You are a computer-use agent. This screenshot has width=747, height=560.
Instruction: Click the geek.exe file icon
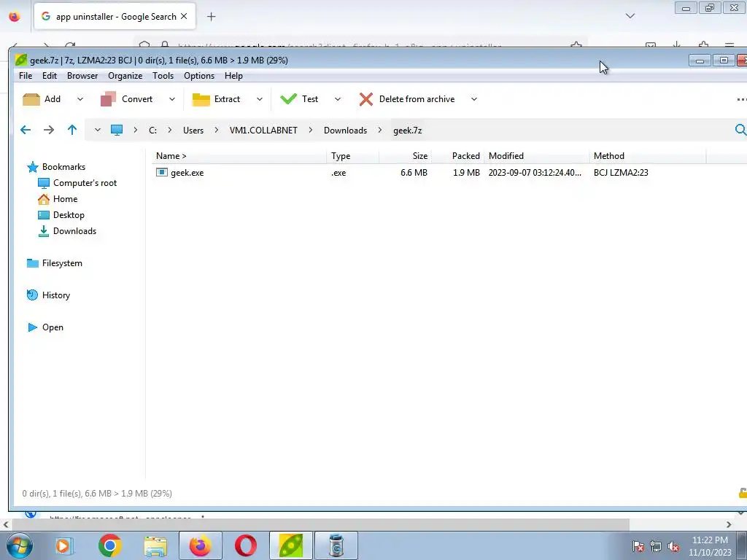pyautogui.click(x=162, y=172)
